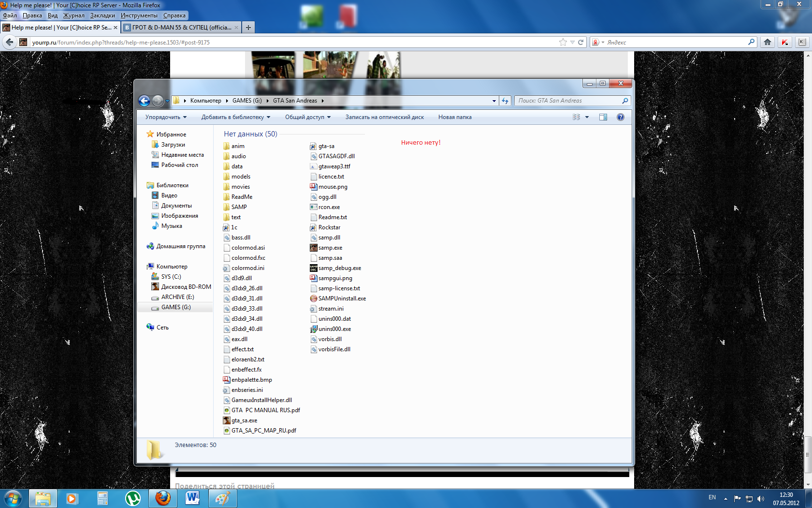Viewport: 812px width, 508px height.
Task: Open Загрузки in the Explorer sidebar
Action: tap(168, 145)
